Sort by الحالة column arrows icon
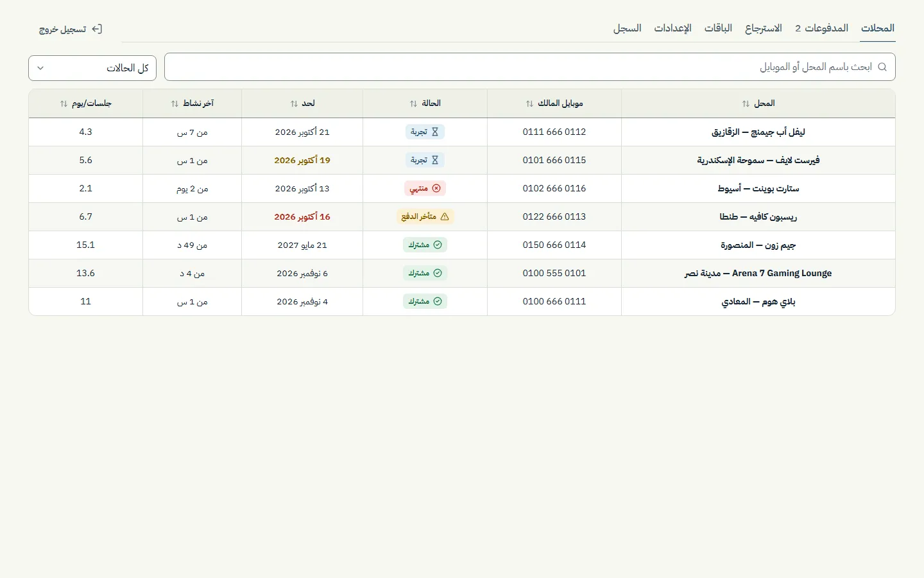 click(x=413, y=103)
